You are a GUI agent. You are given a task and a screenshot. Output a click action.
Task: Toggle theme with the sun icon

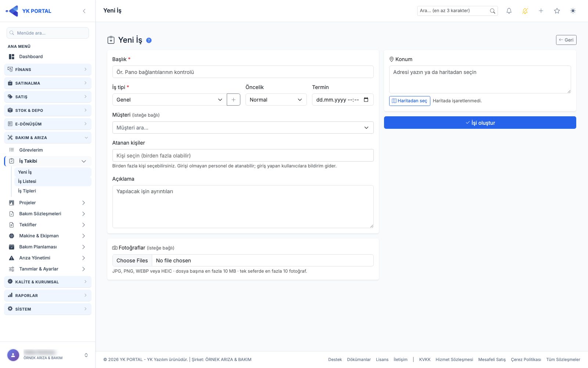573,11
